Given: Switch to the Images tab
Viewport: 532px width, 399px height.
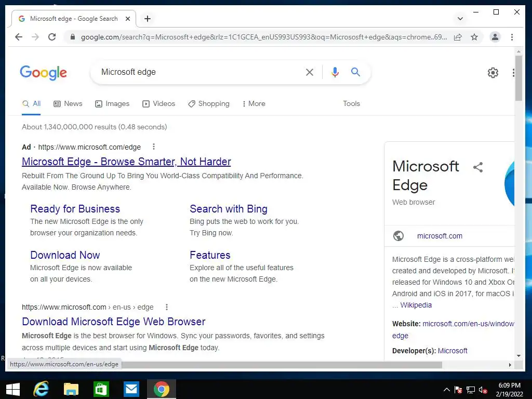Looking at the screenshot, I should coord(112,104).
